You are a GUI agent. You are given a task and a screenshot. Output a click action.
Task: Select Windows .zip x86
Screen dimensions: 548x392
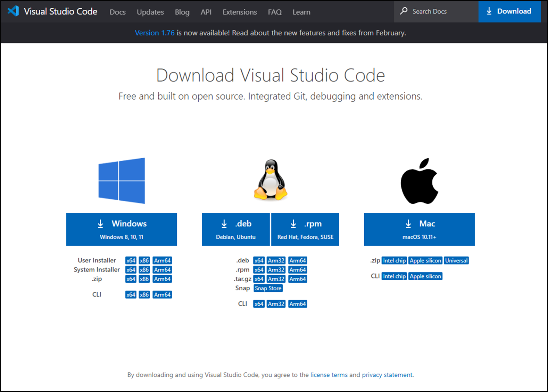tap(144, 279)
